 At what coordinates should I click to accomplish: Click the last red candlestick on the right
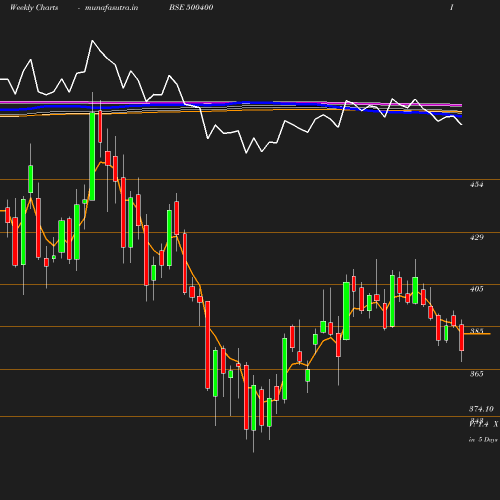(x=462, y=338)
